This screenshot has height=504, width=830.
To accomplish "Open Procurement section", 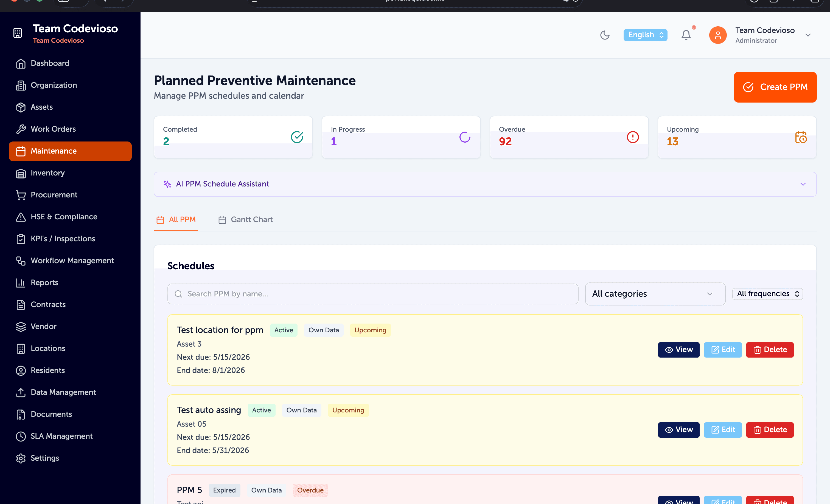I will tap(70, 195).
